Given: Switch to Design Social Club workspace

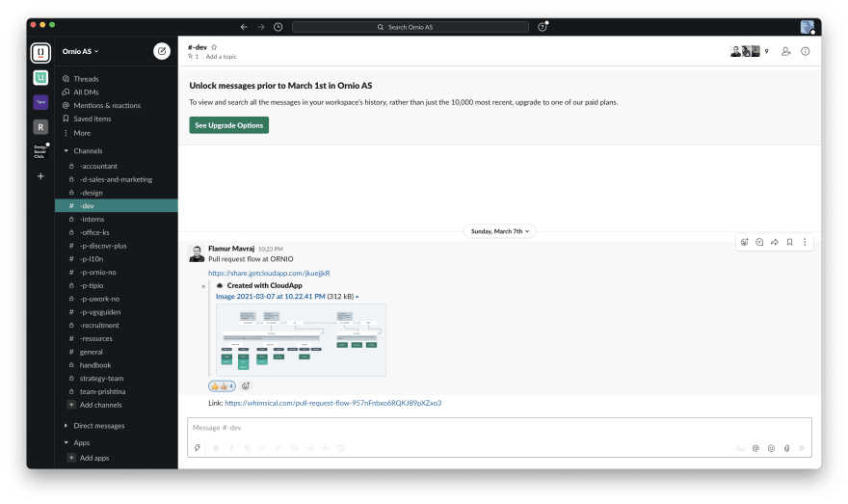Looking at the screenshot, I should (40, 151).
